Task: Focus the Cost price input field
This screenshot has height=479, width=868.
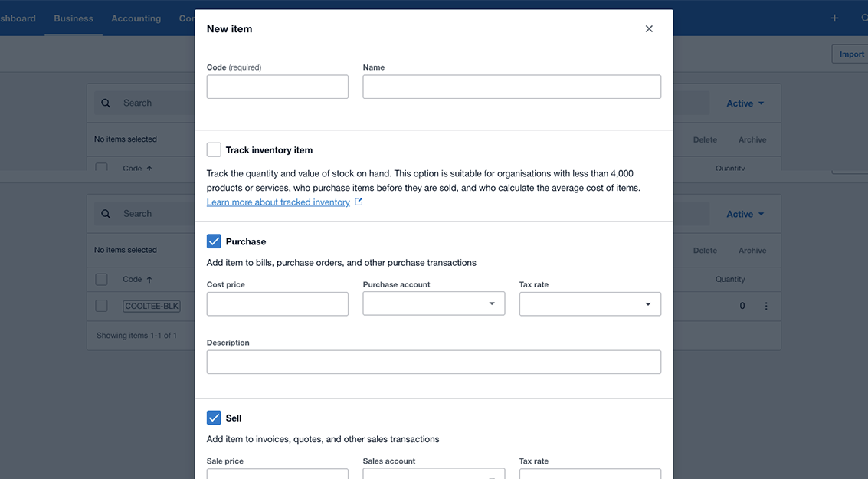Action: [277, 304]
